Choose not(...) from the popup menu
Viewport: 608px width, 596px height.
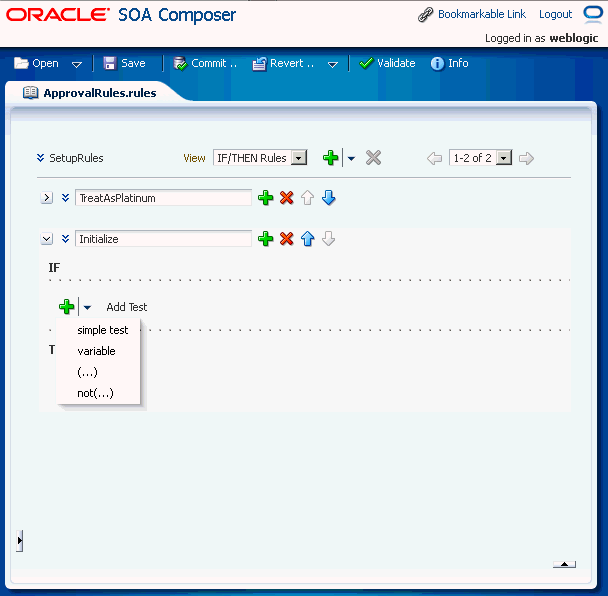(x=95, y=393)
